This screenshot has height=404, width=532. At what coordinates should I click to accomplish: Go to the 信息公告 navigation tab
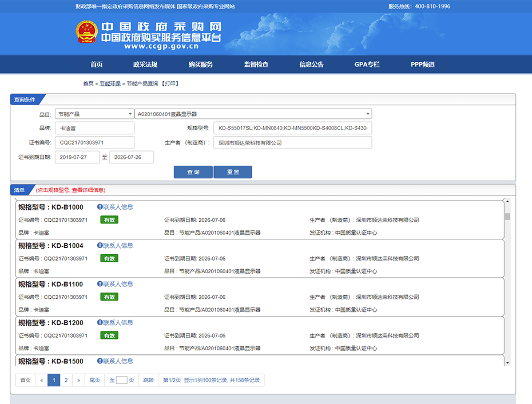tap(312, 65)
